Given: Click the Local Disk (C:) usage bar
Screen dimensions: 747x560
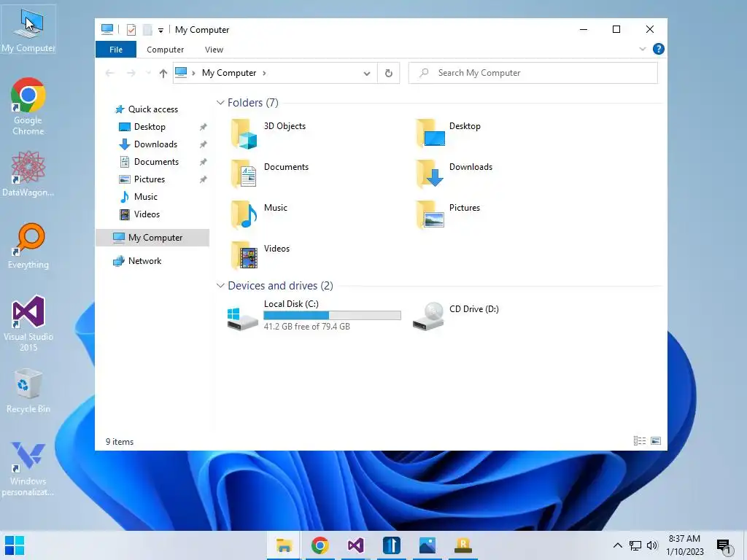Looking at the screenshot, I should point(332,315).
